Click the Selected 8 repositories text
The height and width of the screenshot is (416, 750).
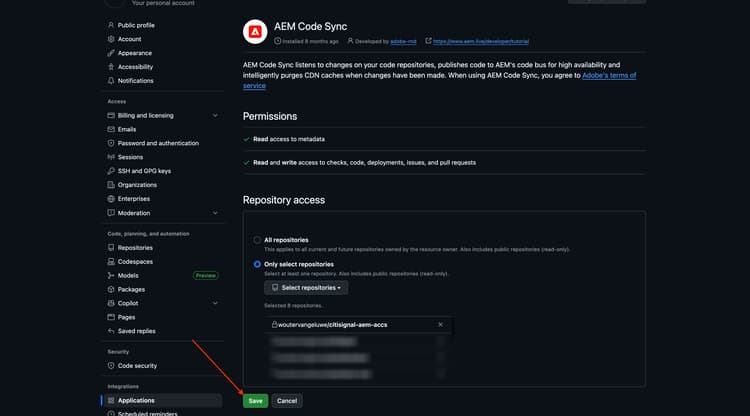click(x=293, y=306)
